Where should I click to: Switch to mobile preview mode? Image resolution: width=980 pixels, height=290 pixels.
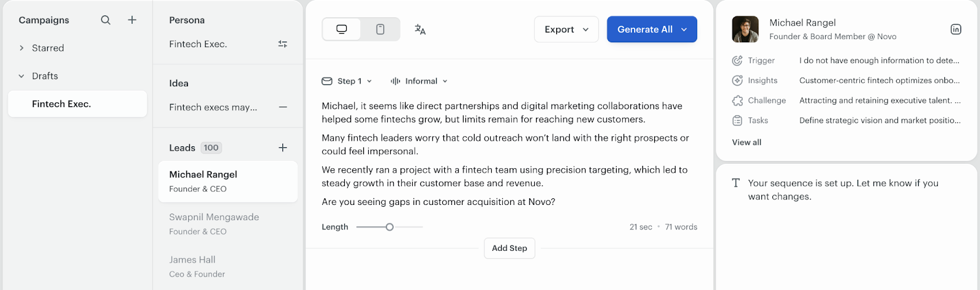[x=380, y=29]
